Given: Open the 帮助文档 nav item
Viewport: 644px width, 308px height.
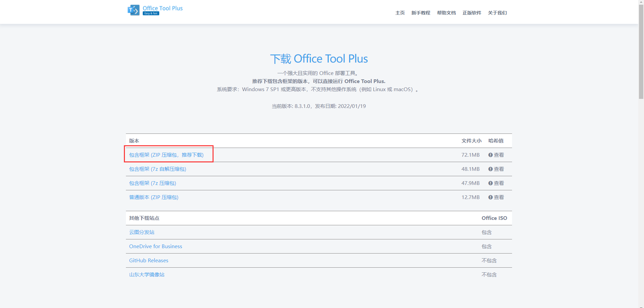Looking at the screenshot, I should 446,13.
